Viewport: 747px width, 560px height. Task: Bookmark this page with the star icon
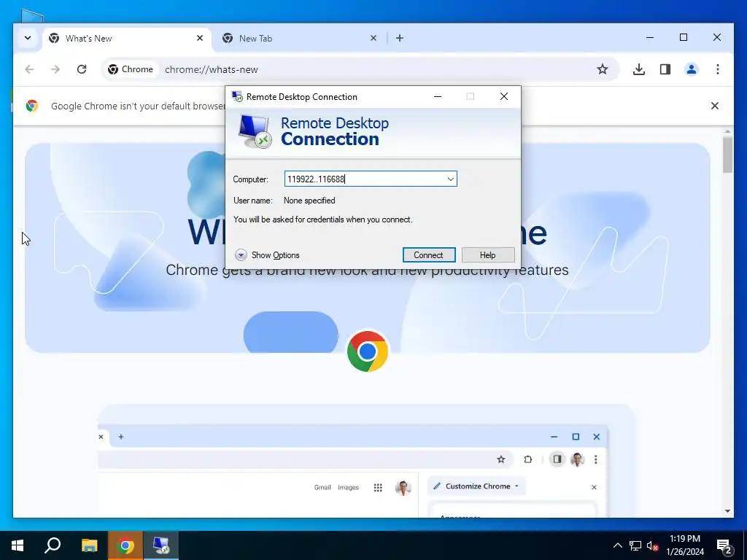(x=602, y=69)
